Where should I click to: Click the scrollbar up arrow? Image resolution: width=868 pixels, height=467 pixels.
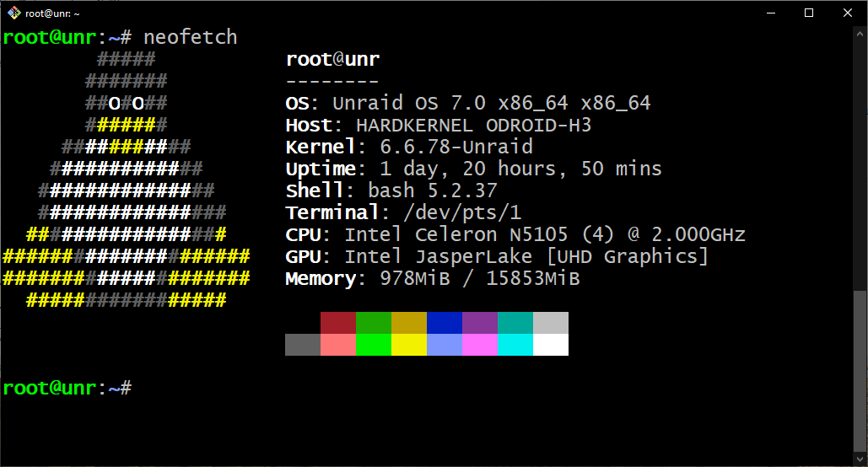tap(860, 33)
